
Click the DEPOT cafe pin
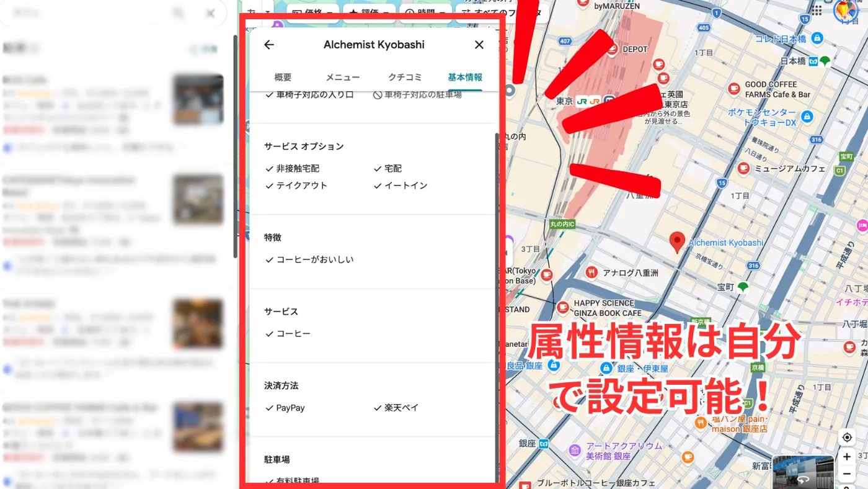(611, 49)
